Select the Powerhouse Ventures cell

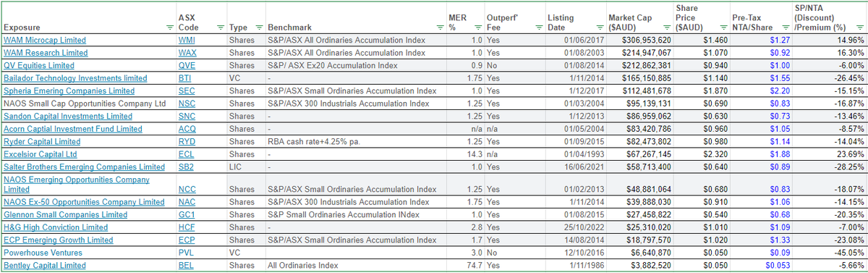pos(88,253)
